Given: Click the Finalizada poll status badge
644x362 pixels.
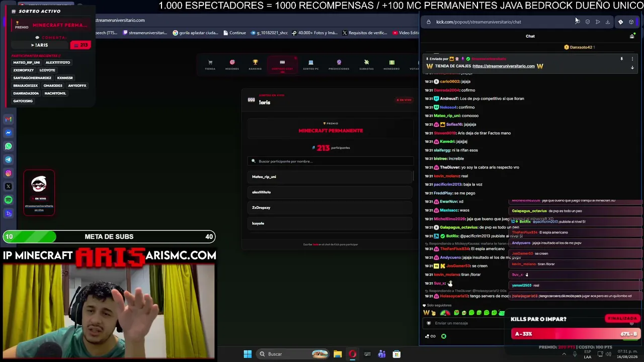Looking at the screenshot, I should (623, 319).
